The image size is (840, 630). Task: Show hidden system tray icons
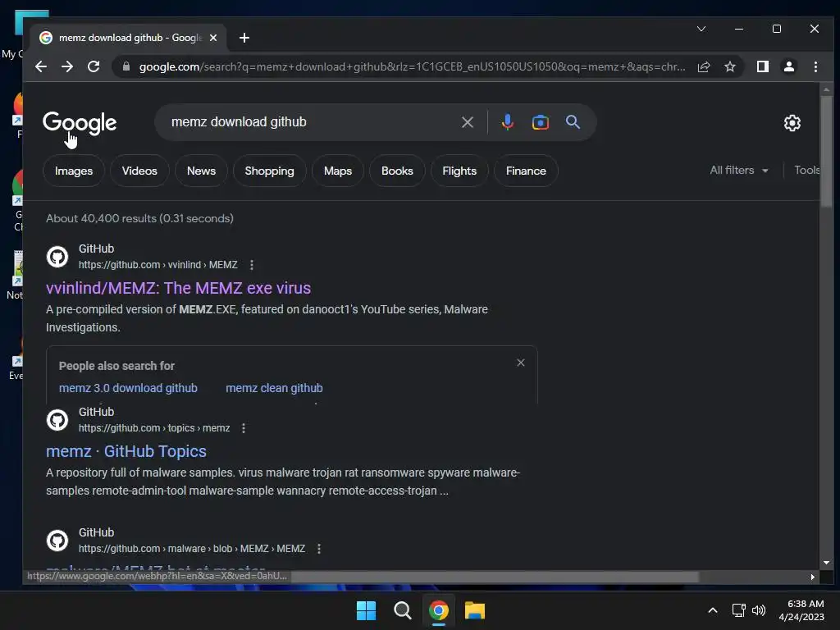point(713,610)
